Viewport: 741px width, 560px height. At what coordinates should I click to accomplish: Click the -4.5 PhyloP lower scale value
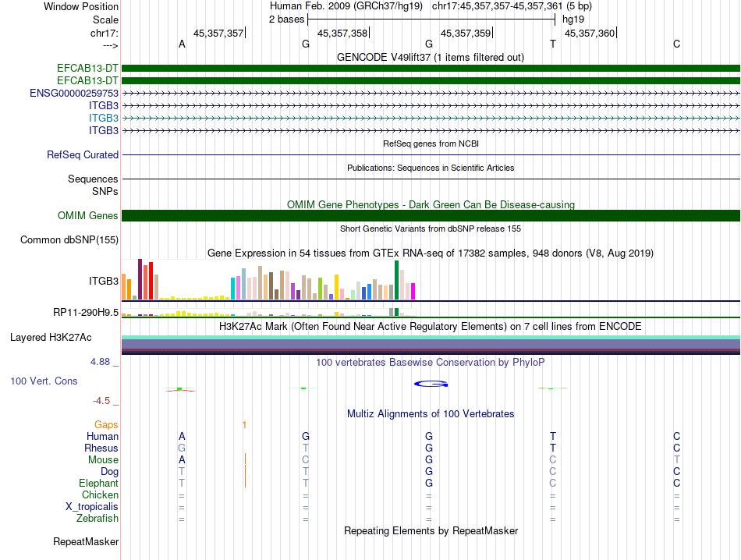pyautogui.click(x=101, y=401)
